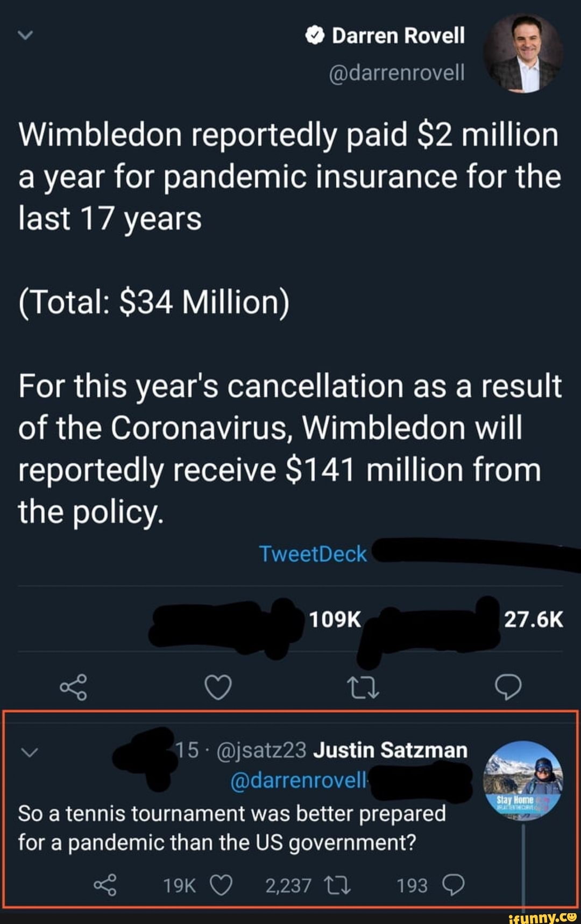View the 109K count on main tweet
The width and height of the screenshot is (581, 924).
pyautogui.click(x=335, y=619)
